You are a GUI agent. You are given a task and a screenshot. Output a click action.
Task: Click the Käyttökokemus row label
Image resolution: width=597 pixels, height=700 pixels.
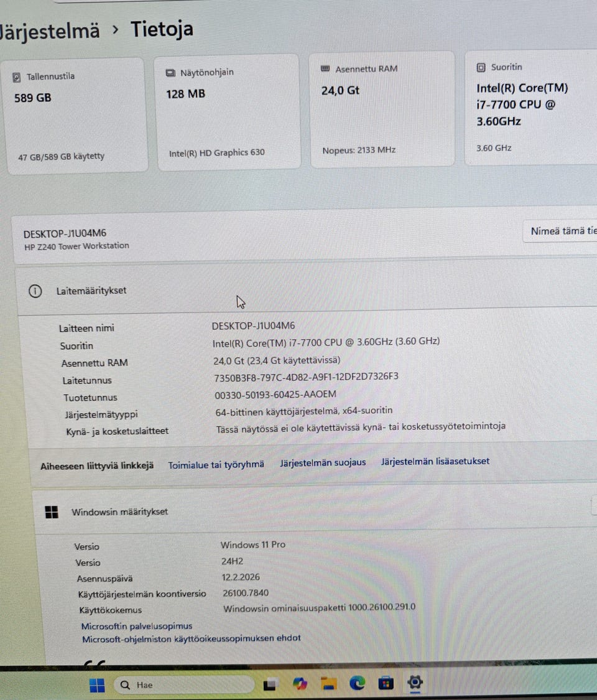coord(110,610)
